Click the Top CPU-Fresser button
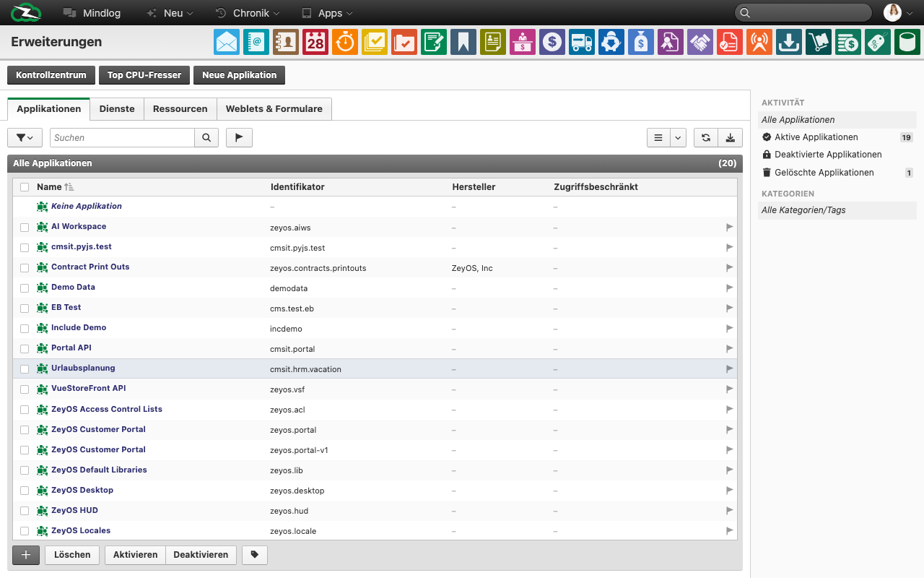 click(x=144, y=75)
